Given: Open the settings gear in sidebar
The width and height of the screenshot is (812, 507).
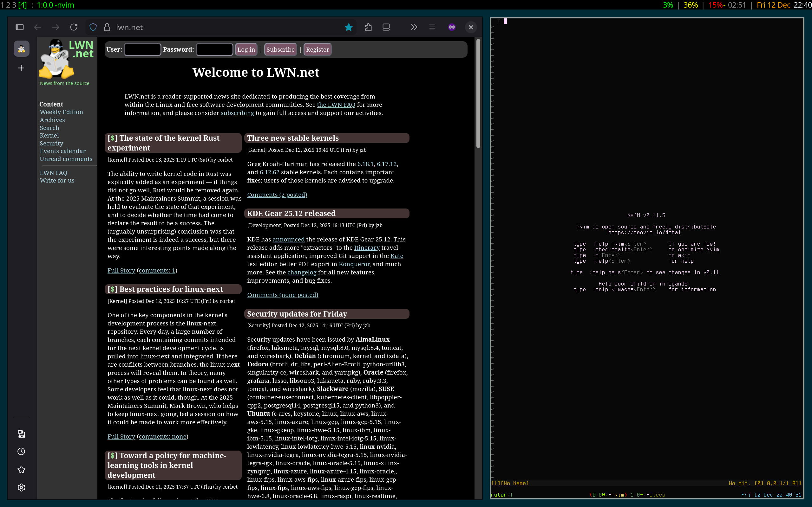Looking at the screenshot, I should [x=21, y=487].
